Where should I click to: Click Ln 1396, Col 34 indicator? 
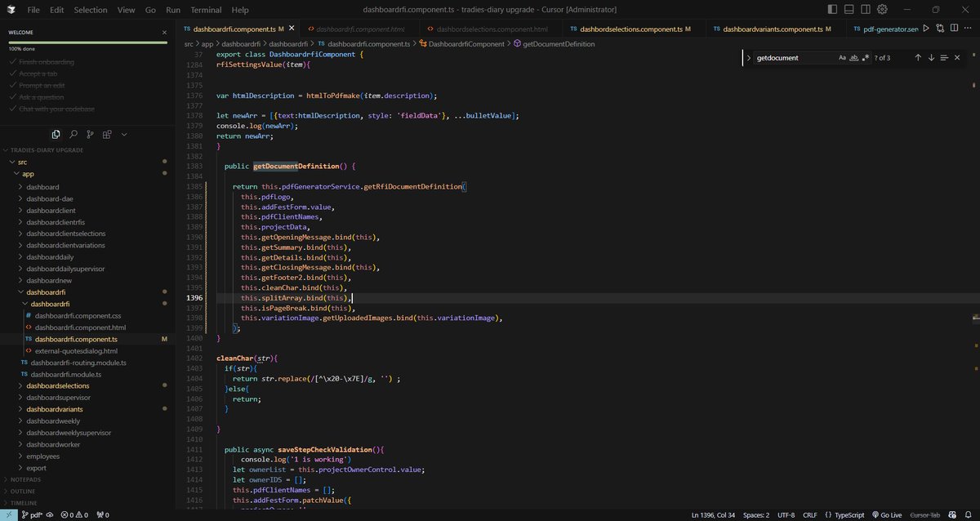tap(713, 515)
